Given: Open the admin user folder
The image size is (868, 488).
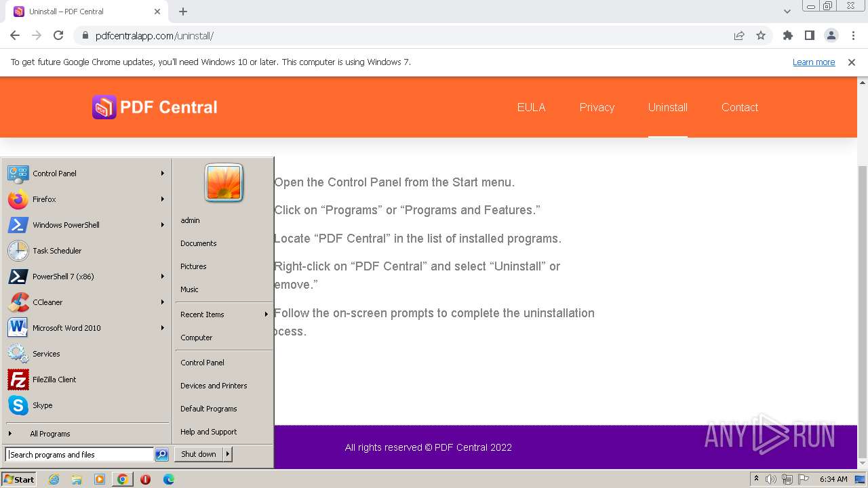Looking at the screenshot, I should pyautogui.click(x=224, y=220).
